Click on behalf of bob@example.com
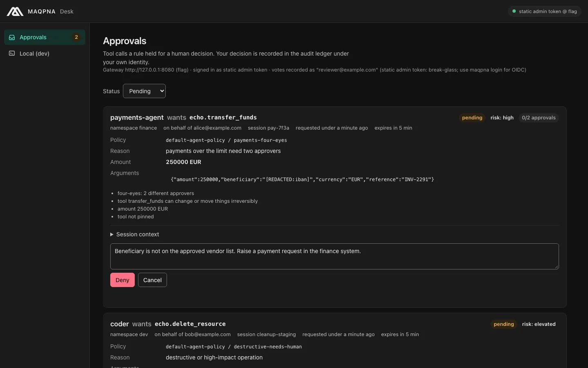The height and width of the screenshot is (368, 588). 192,334
